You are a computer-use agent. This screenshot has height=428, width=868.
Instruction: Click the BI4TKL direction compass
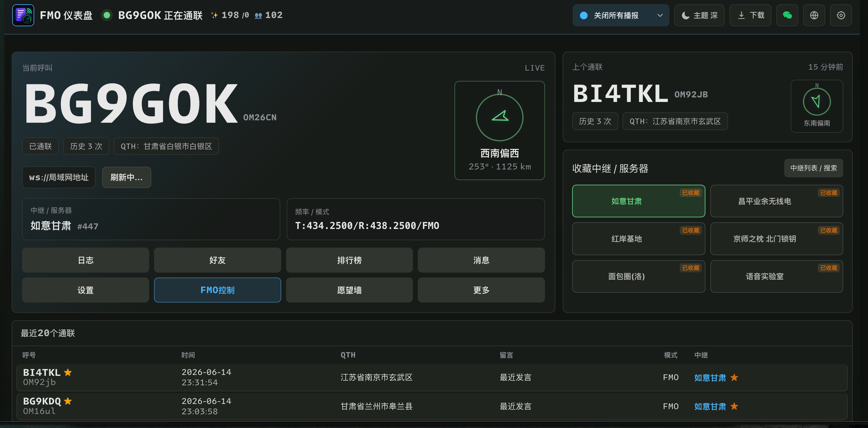[816, 101]
